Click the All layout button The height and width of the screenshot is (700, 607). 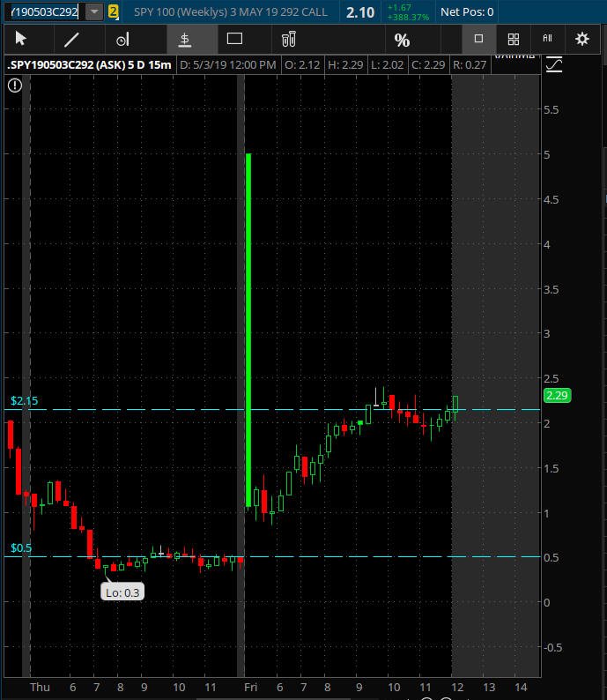(x=547, y=39)
